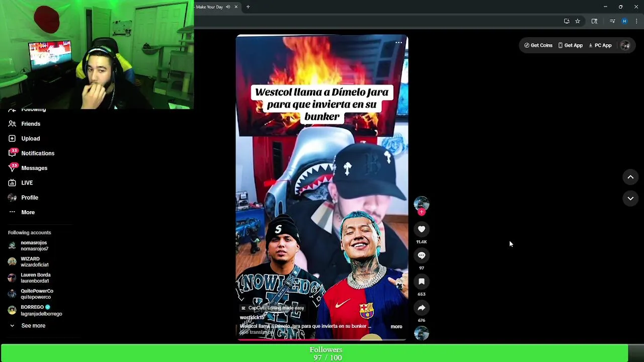Open the comments bubble icon
644x362 pixels.
[x=422, y=255]
